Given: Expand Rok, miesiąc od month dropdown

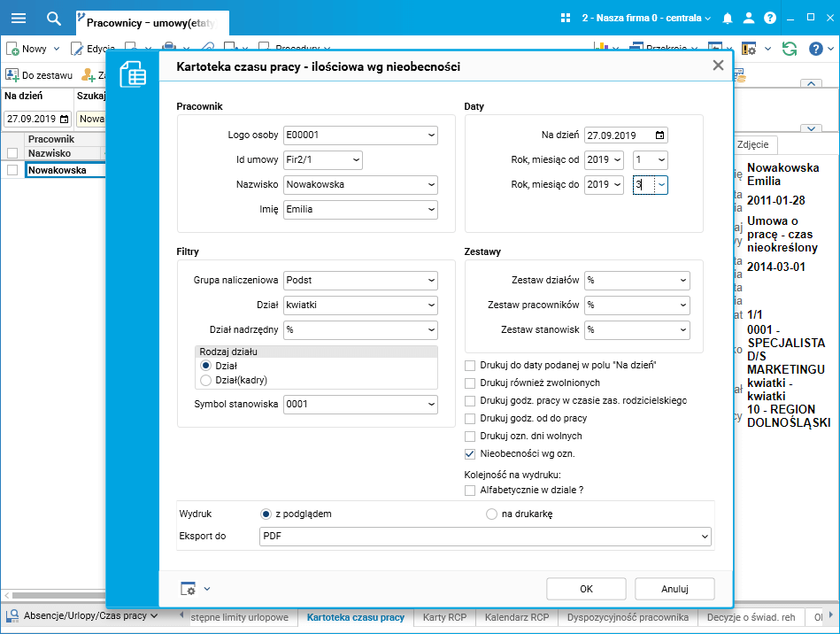Looking at the screenshot, I should (x=661, y=159).
